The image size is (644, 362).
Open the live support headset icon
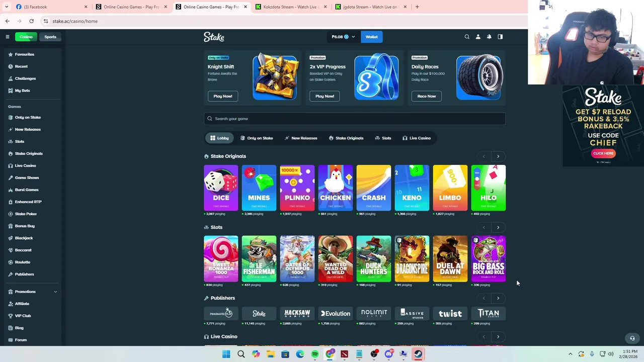pyautogui.click(x=632, y=338)
